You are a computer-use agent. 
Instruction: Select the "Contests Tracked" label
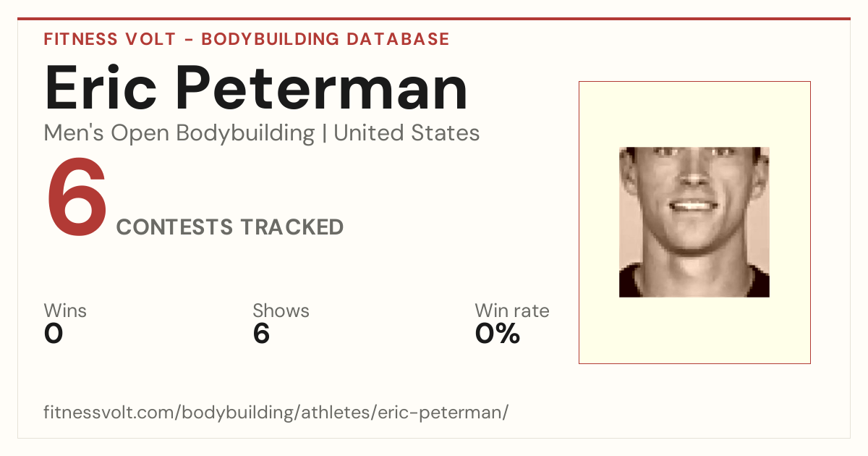coord(230,227)
